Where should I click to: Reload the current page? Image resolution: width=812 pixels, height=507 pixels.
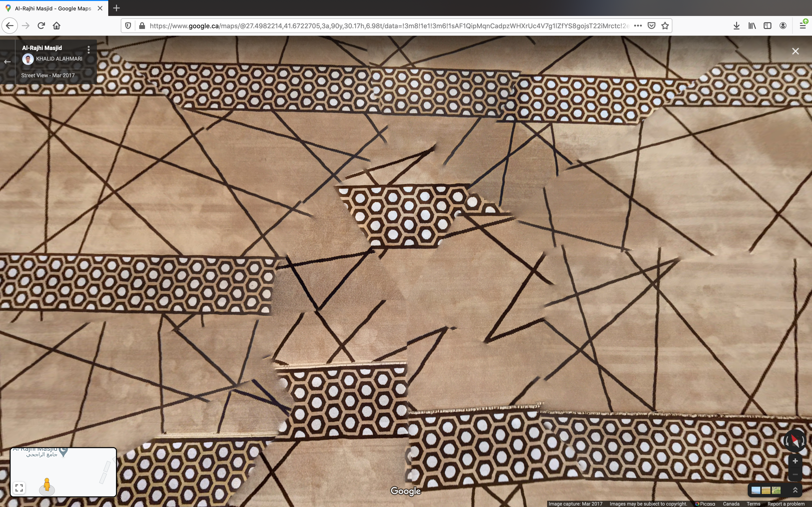(x=41, y=26)
